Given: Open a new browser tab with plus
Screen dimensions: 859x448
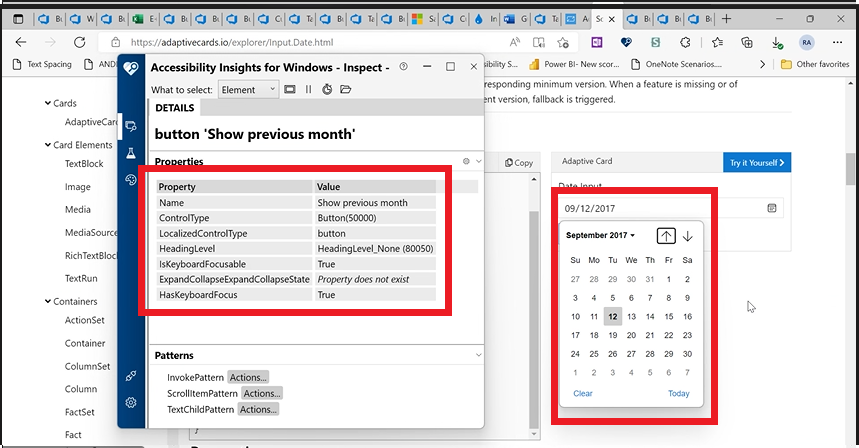Looking at the screenshot, I should pos(726,19).
